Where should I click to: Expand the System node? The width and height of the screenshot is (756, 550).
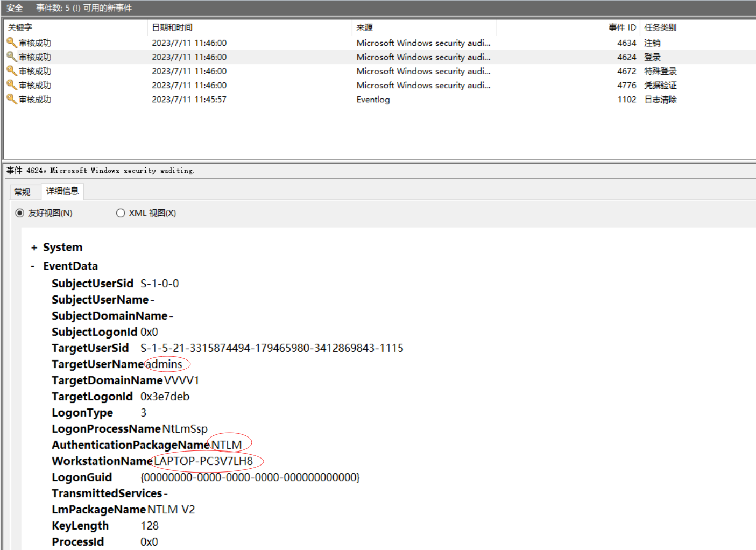click(x=34, y=248)
